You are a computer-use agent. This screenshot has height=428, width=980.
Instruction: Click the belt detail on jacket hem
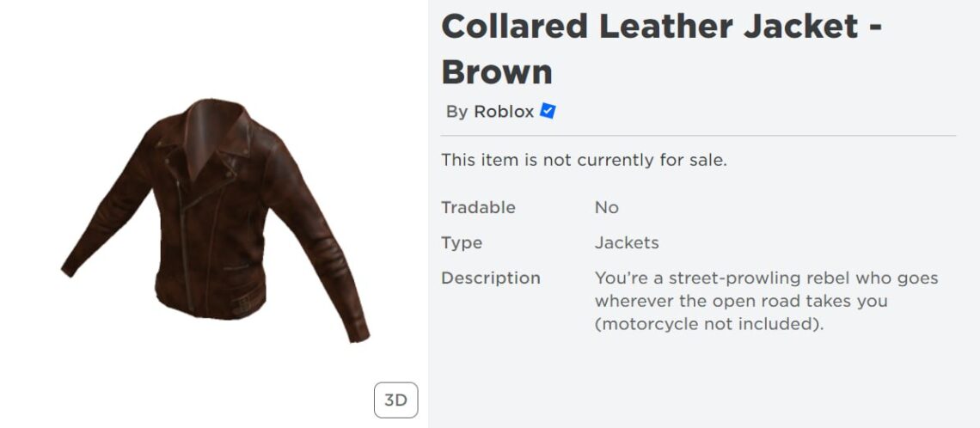point(248,301)
